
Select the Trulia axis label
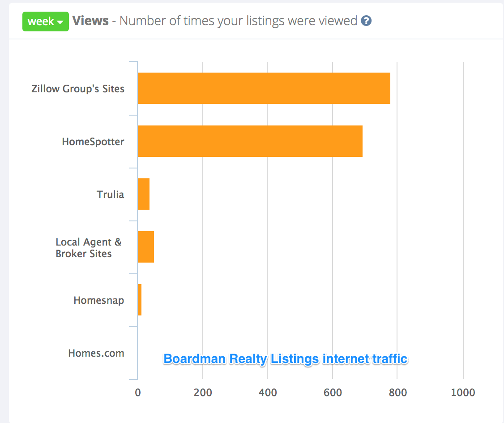click(x=111, y=194)
